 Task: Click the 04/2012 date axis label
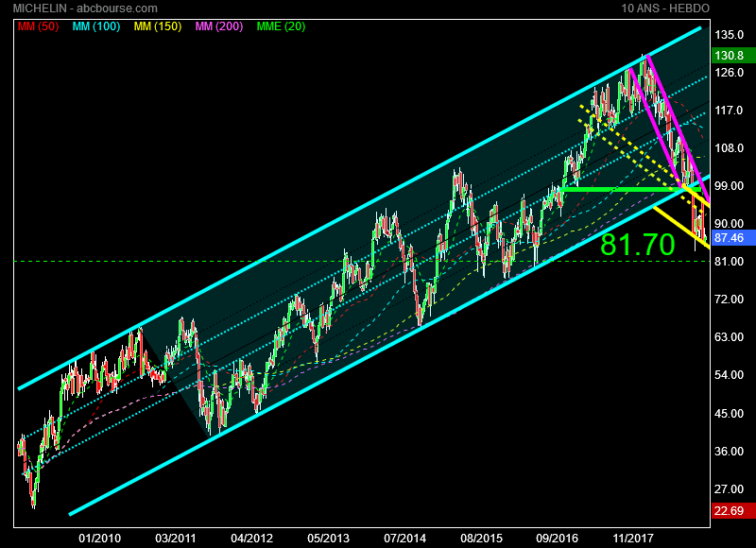[x=252, y=538]
